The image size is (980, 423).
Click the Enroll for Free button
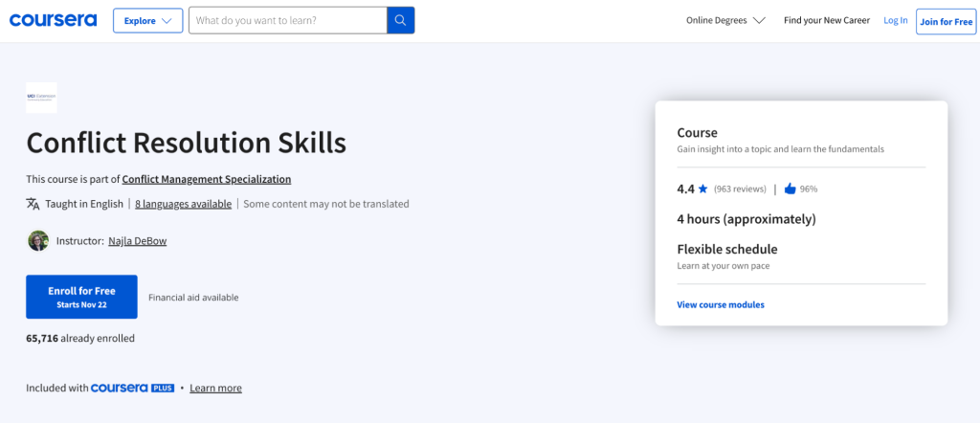point(82,297)
